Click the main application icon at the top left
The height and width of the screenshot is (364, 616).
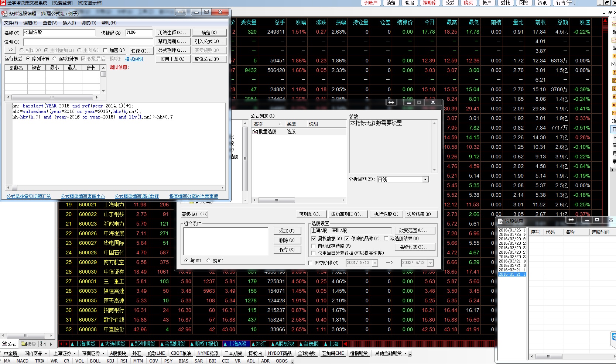[3, 3]
